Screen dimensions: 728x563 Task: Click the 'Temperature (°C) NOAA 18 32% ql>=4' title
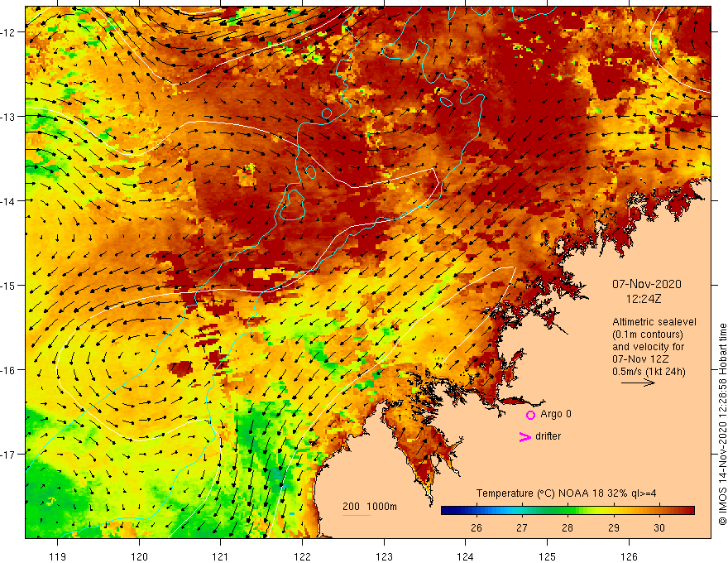pyautogui.click(x=566, y=493)
